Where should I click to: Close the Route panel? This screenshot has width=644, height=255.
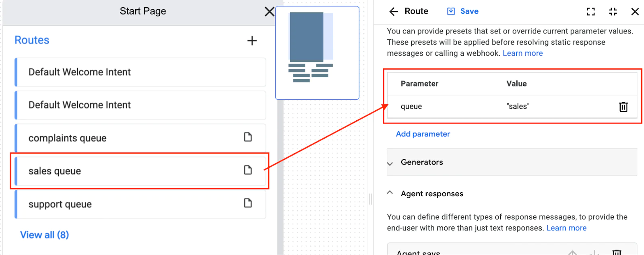tap(635, 12)
